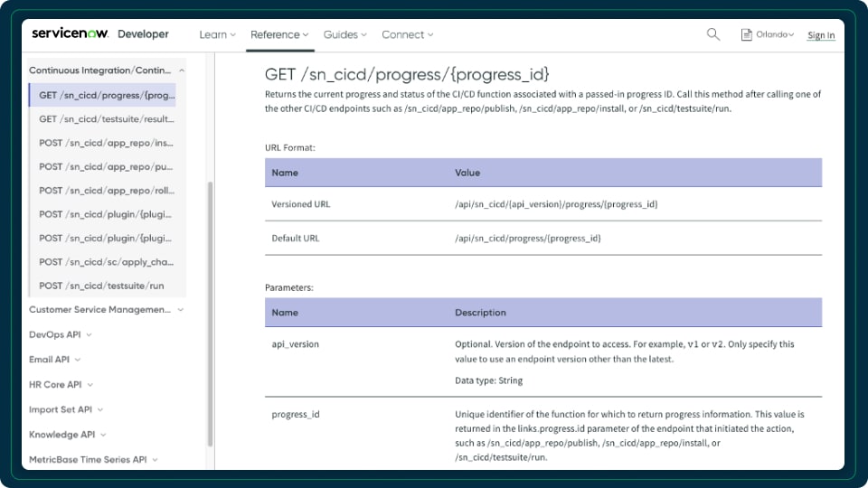Select MetricBase Time Series API label
The height and width of the screenshot is (488, 868).
pyautogui.click(x=88, y=459)
